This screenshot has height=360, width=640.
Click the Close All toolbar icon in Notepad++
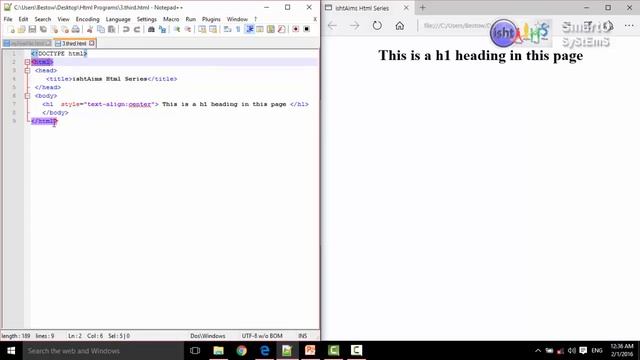[65, 29]
